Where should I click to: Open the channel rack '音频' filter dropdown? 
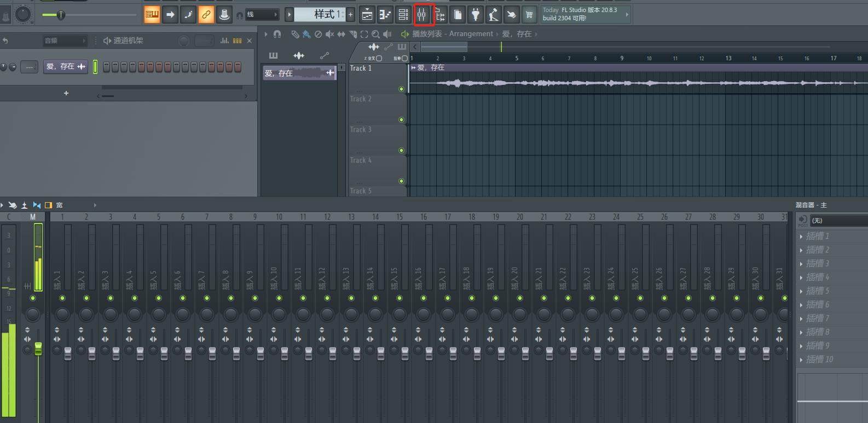tap(65, 41)
